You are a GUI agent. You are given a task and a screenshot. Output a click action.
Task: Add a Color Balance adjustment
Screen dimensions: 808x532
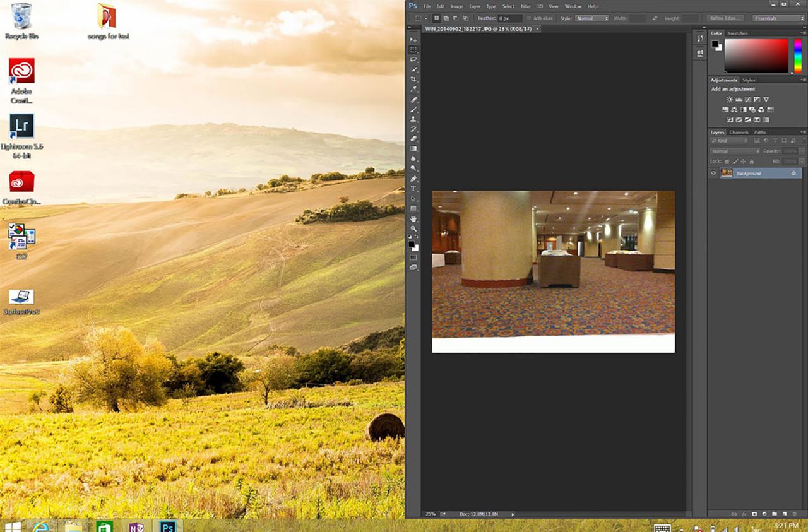(734, 110)
